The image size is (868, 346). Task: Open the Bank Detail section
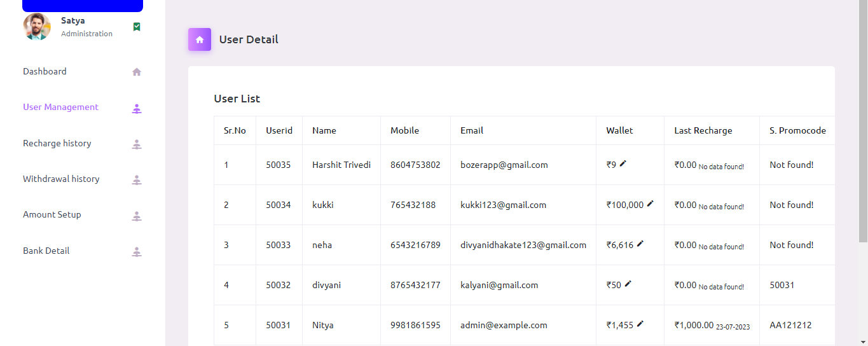click(x=46, y=251)
